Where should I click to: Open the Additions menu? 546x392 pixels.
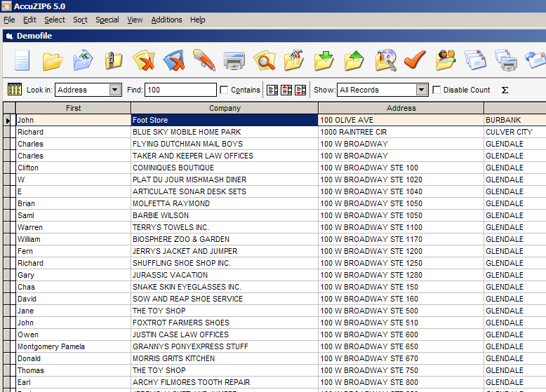[166, 20]
